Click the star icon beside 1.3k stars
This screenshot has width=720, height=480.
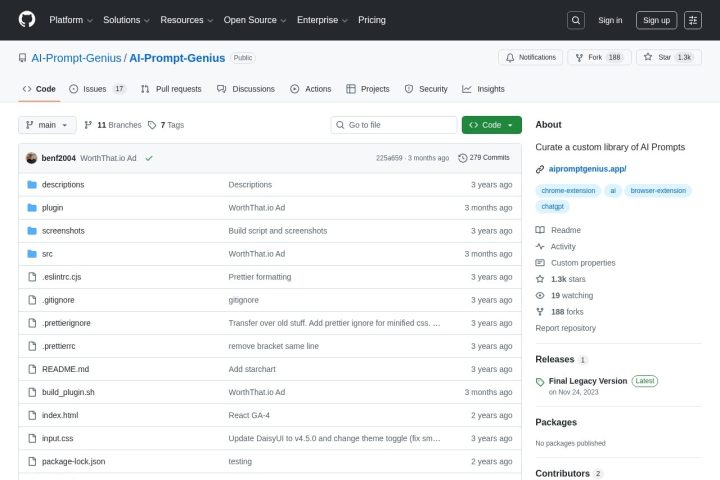point(540,279)
